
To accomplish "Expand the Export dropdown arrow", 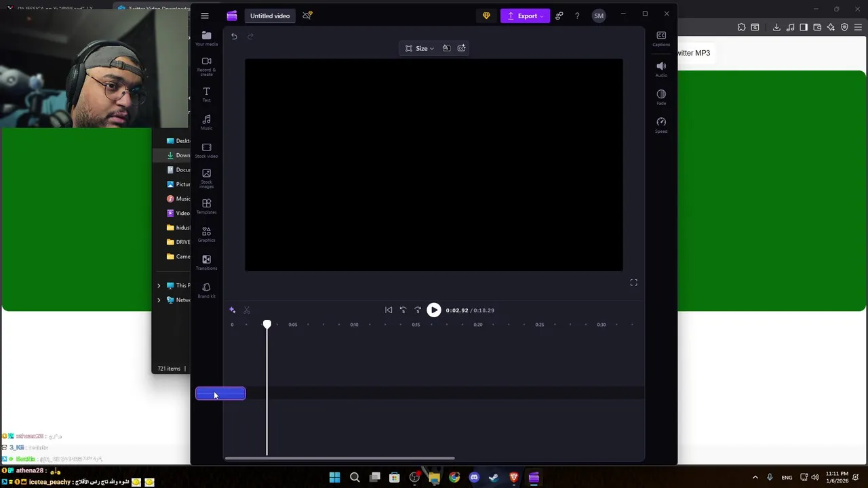I will pos(542,16).
